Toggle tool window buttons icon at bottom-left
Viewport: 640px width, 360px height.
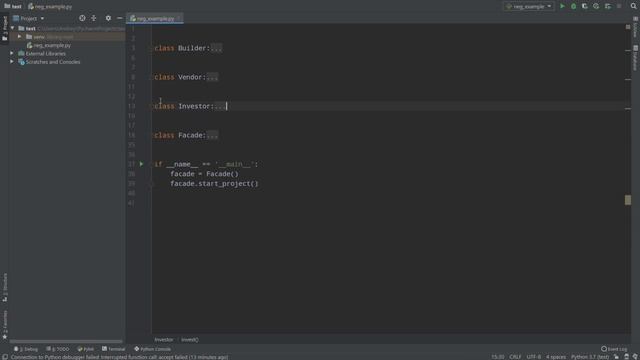pyautogui.click(x=4, y=357)
